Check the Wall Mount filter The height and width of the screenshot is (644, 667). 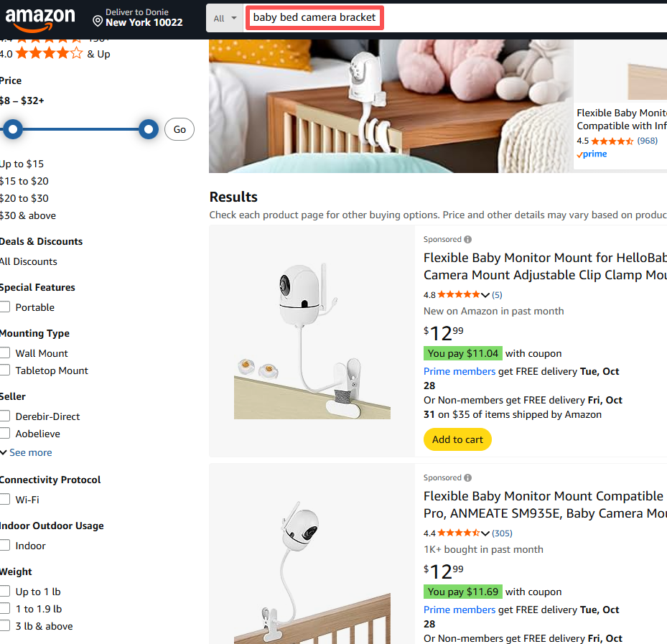pos(5,353)
